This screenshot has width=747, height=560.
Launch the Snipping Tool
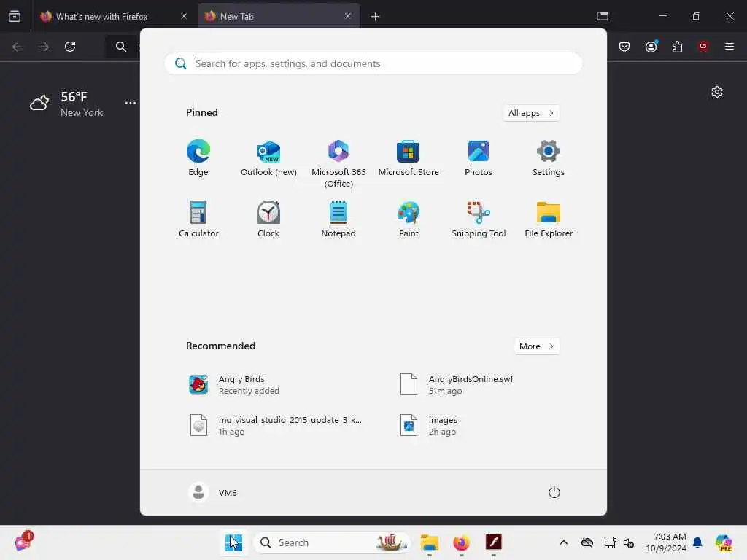click(479, 219)
